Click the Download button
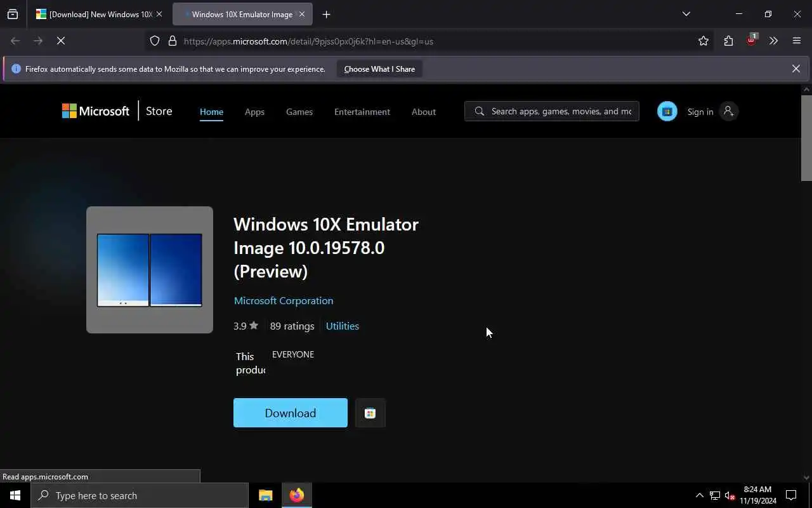 coord(291,413)
